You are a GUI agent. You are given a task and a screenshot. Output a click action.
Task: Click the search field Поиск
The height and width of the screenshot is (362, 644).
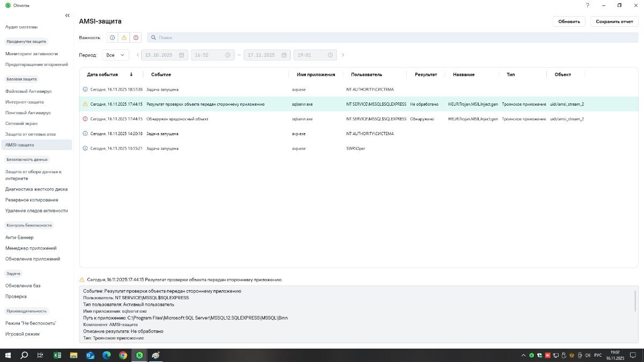point(392,38)
